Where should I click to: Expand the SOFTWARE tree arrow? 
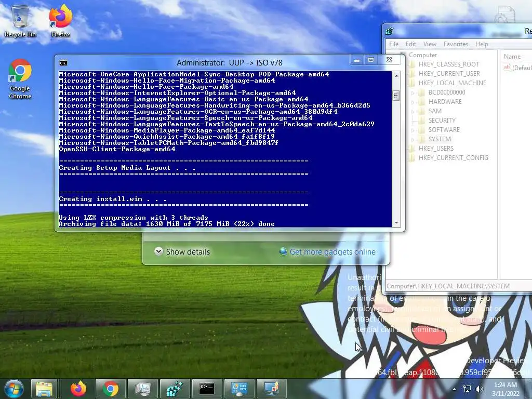pos(413,129)
